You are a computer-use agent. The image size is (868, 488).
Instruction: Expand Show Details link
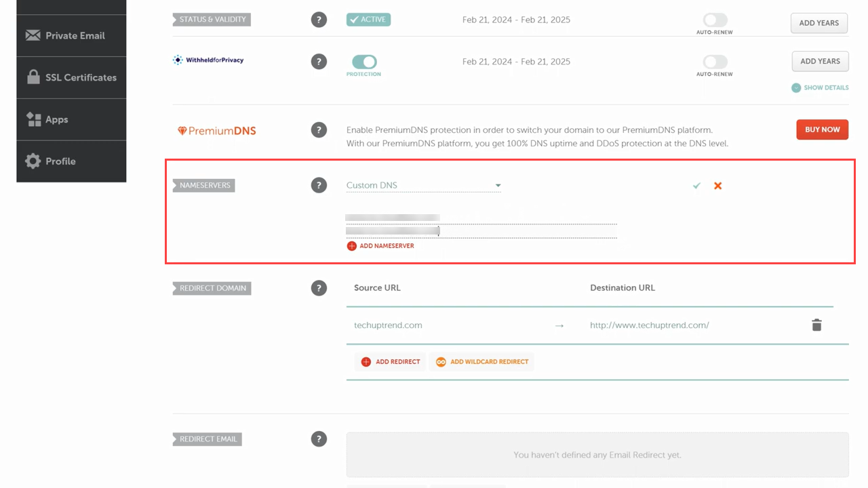click(820, 87)
